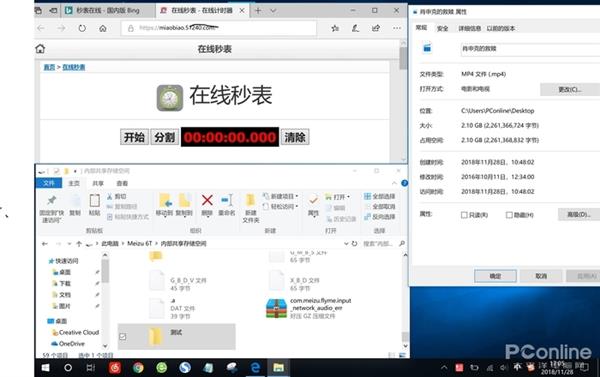Click the Explorer ribbon help question icon
The image size is (600, 377).
click(x=404, y=183)
